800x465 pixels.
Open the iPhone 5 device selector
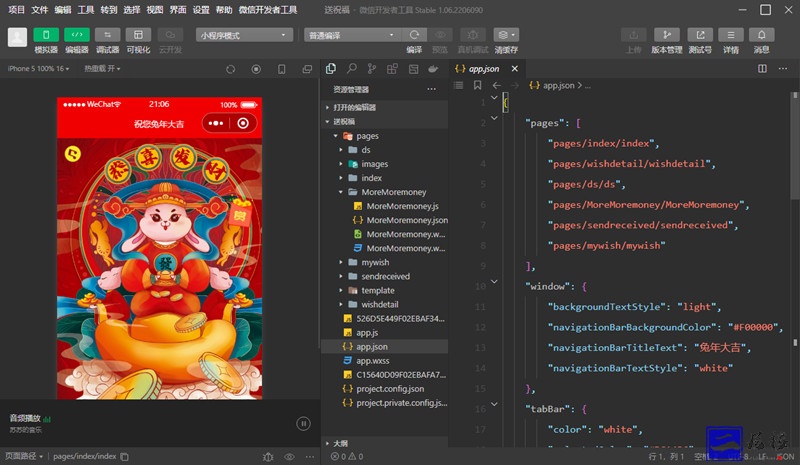click(x=38, y=68)
